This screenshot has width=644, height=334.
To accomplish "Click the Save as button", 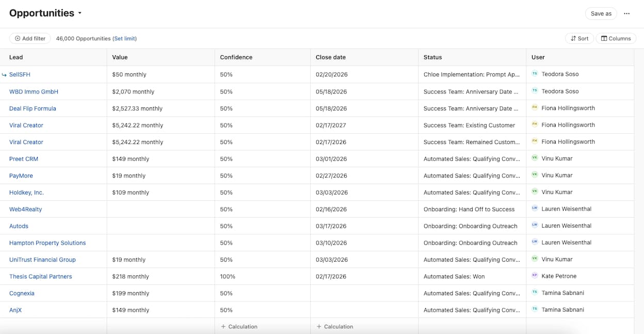I will (601, 13).
